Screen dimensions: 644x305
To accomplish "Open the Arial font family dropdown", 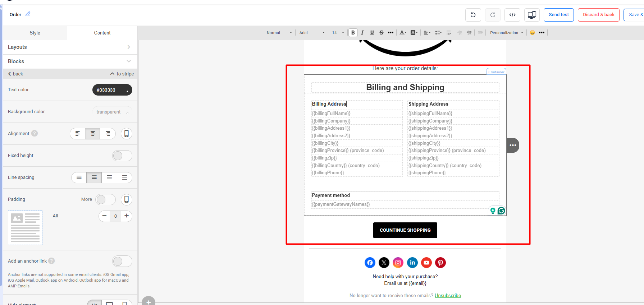I will pyautogui.click(x=312, y=33).
